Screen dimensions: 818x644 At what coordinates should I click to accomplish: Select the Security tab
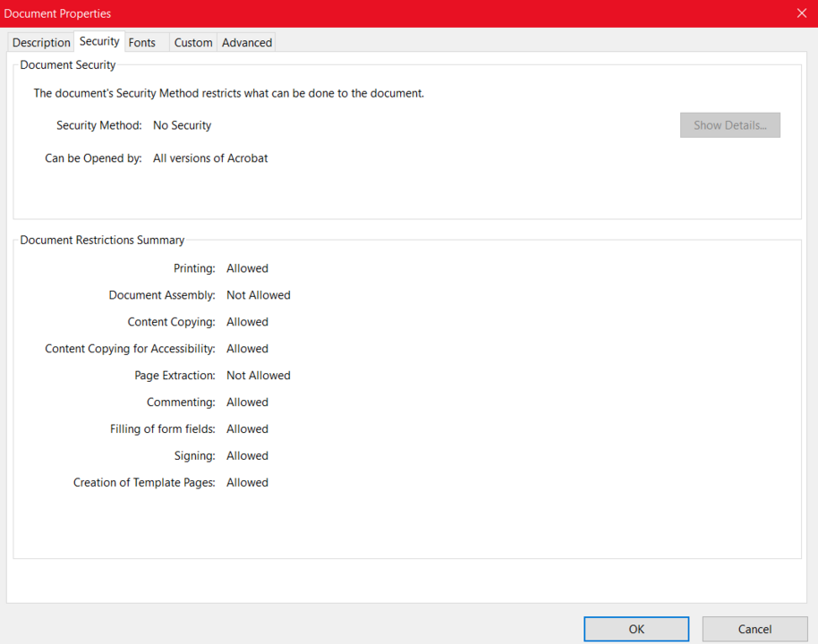[x=99, y=42]
